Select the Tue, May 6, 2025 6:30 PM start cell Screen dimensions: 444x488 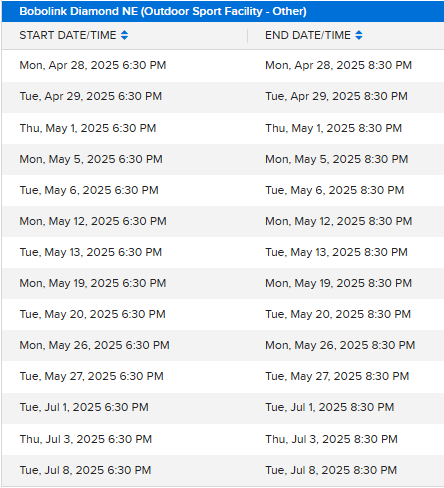pyautogui.click(x=89, y=190)
